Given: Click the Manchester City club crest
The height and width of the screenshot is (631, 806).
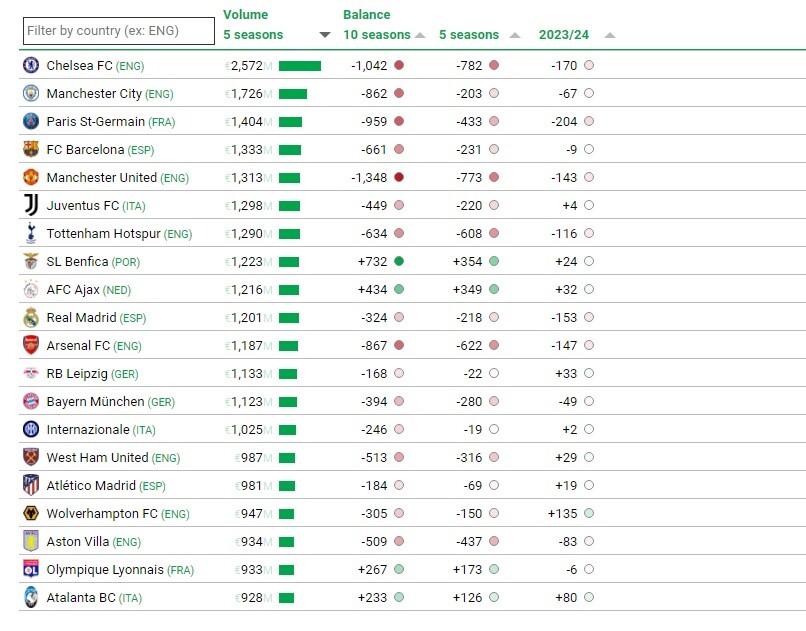Looking at the screenshot, I should 31,93.
